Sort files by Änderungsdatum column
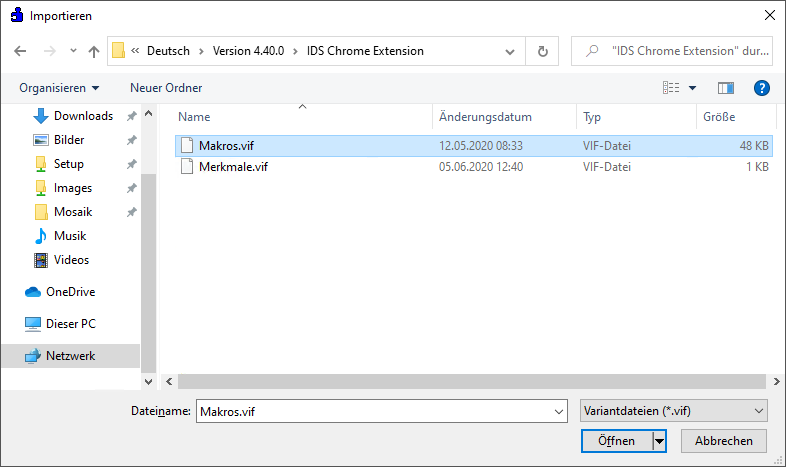The width and height of the screenshot is (786, 467). pyautogui.click(x=485, y=117)
